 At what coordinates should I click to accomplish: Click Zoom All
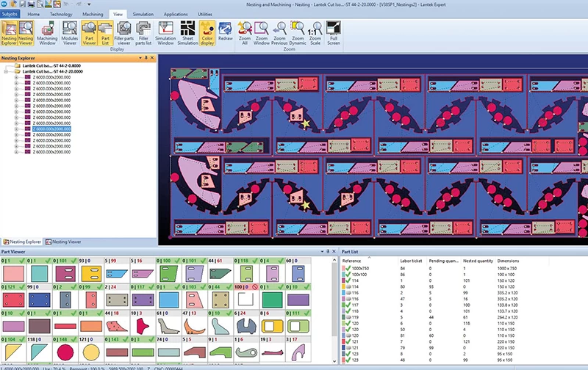[245, 33]
